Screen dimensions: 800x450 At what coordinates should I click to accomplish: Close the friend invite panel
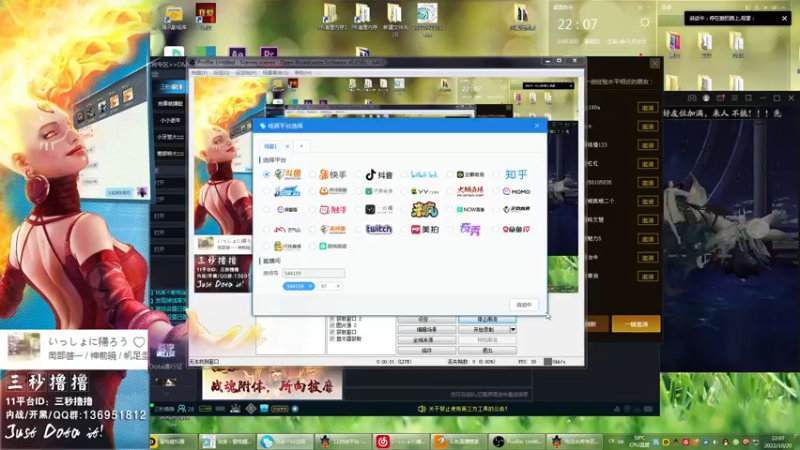click(x=655, y=63)
